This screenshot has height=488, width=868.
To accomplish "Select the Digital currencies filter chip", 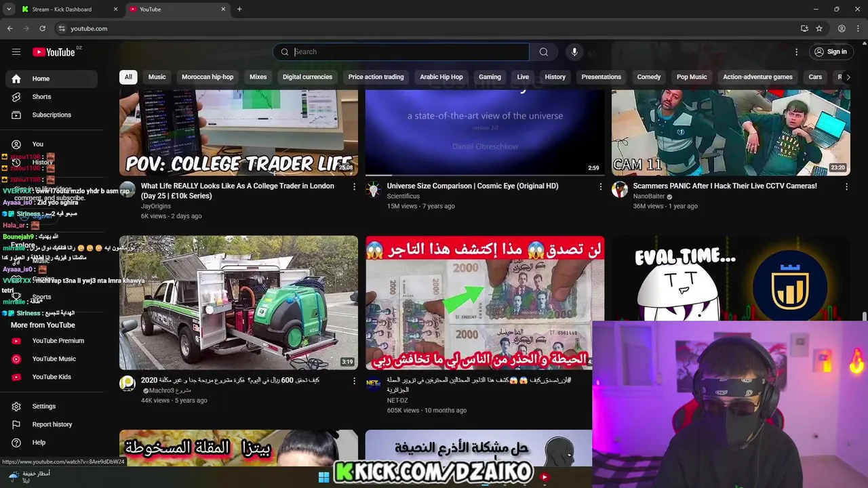I will click(307, 77).
